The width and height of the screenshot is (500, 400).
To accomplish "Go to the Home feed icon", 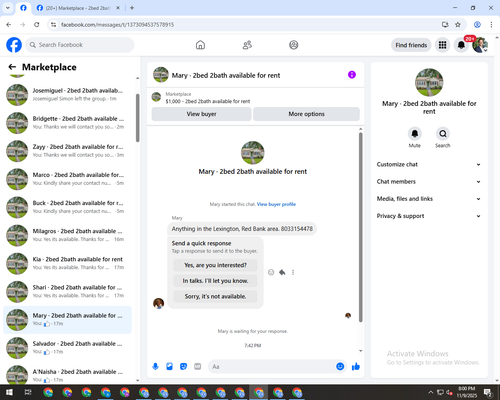I will (x=200, y=45).
